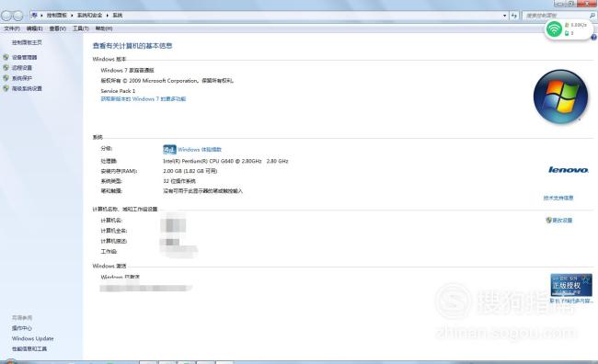
Task: Click the upload speed readout on the Wi-Fi widget
Action: tap(576, 25)
